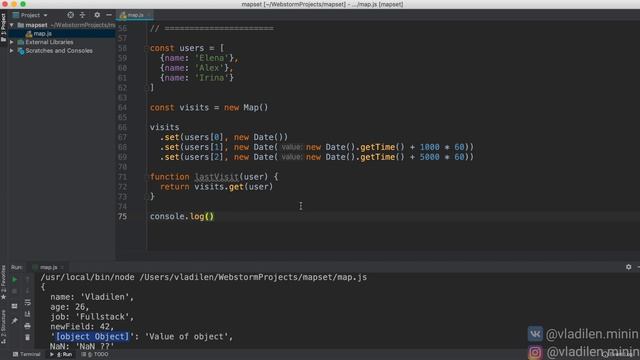Select mapset root folder row
The height and width of the screenshot is (360, 640).
[61, 25]
